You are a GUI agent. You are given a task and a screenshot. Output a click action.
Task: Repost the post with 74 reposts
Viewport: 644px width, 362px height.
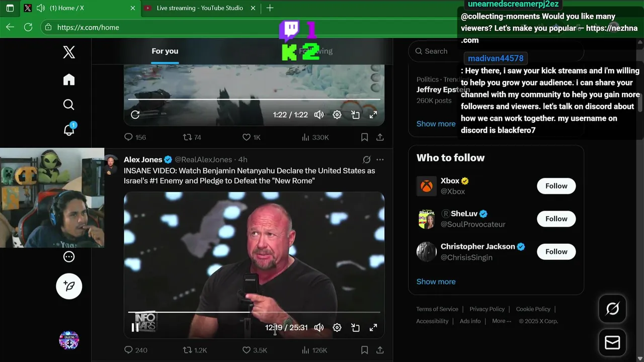pyautogui.click(x=192, y=137)
